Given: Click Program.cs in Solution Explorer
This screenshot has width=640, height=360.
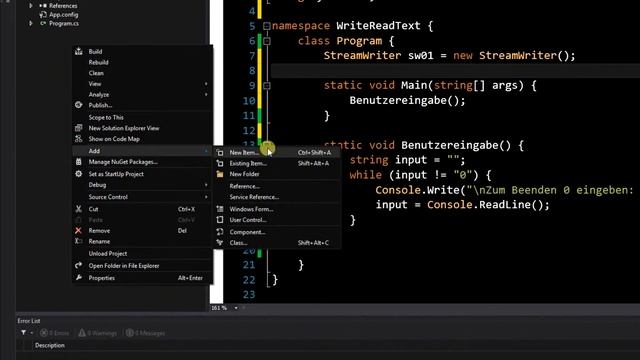Looking at the screenshot, I should click(x=64, y=24).
